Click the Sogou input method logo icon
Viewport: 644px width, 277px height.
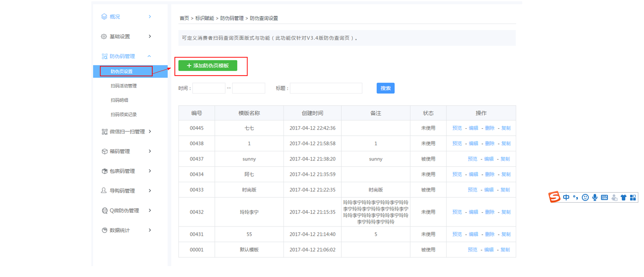[554, 197]
